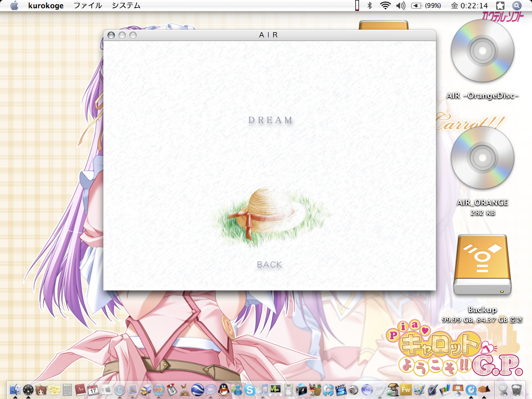Click the clock showing 0:22:14
532x399 pixels.
[469, 5]
